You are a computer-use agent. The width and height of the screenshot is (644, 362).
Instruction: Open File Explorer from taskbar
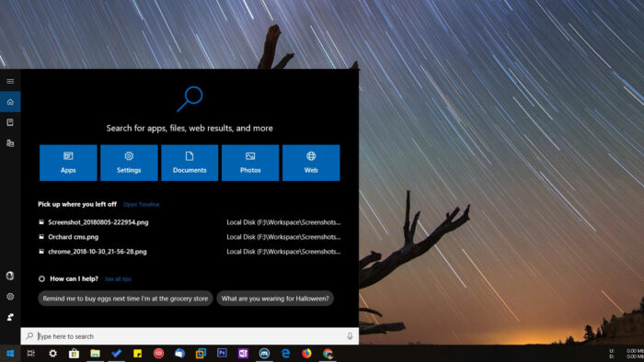click(95, 354)
